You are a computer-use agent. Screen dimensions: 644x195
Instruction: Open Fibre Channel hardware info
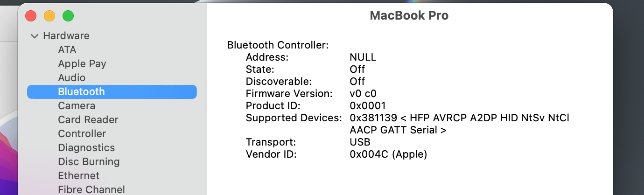click(x=91, y=189)
